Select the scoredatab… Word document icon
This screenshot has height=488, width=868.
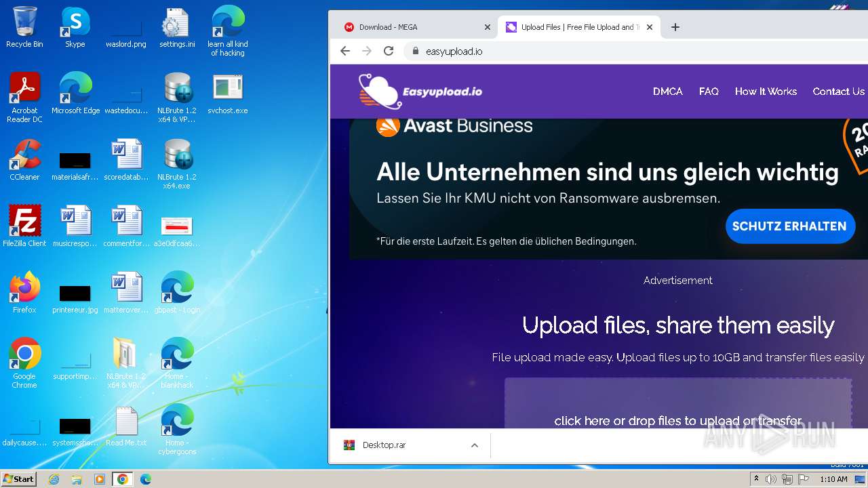(x=126, y=160)
